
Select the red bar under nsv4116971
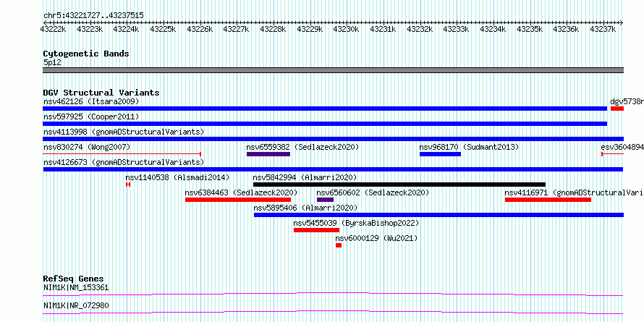(548, 200)
